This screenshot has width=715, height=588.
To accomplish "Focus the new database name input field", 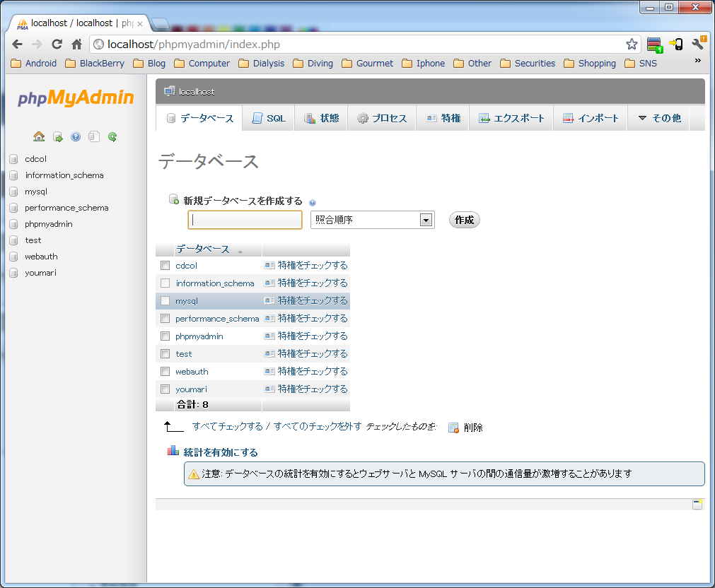I will [x=245, y=220].
